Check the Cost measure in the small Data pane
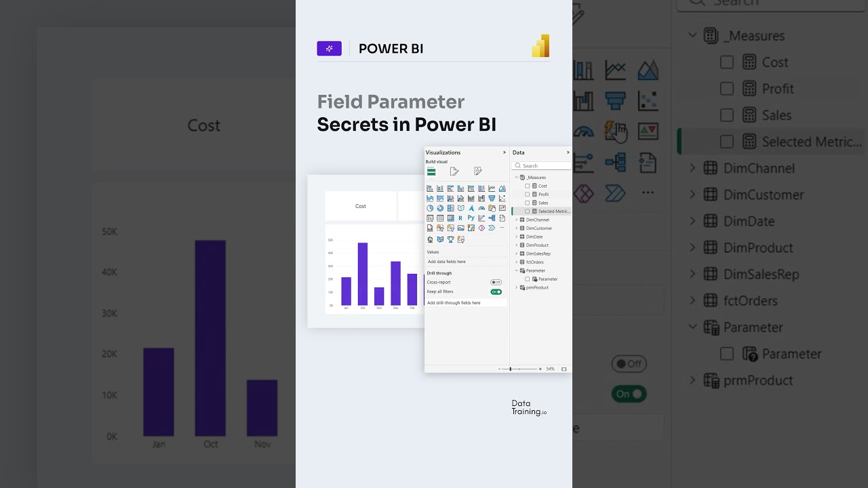The height and width of the screenshot is (488, 868). [528, 186]
